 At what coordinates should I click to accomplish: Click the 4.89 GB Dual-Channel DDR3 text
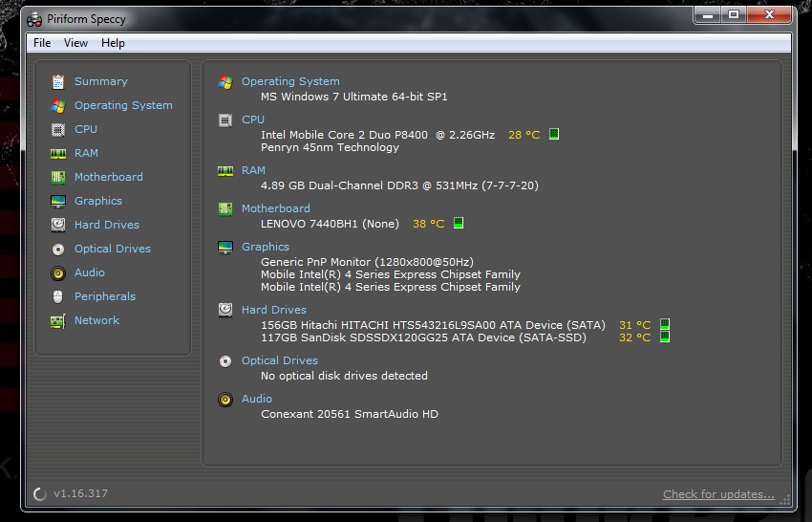pos(399,185)
